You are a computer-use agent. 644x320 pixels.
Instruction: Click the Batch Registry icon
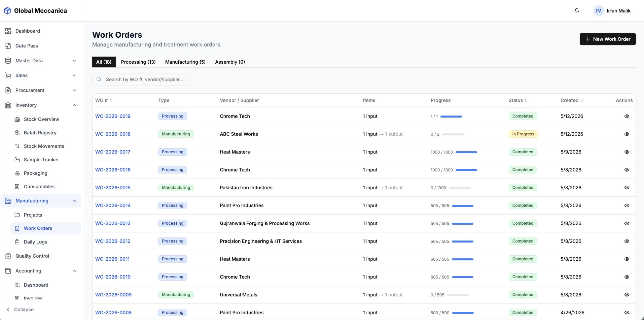[x=17, y=133]
